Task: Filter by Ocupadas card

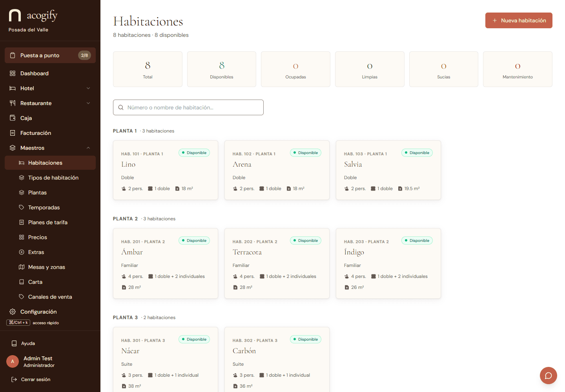Action: (x=295, y=69)
